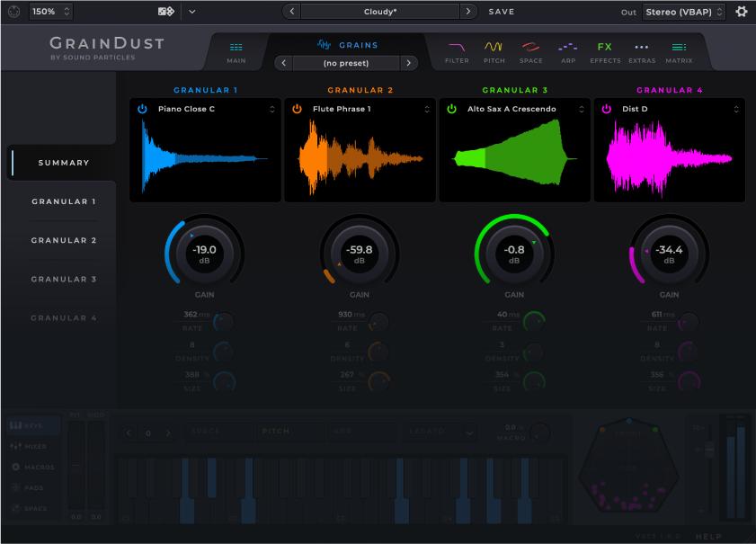Go to next global preset arrow

[x=467, y=11]
